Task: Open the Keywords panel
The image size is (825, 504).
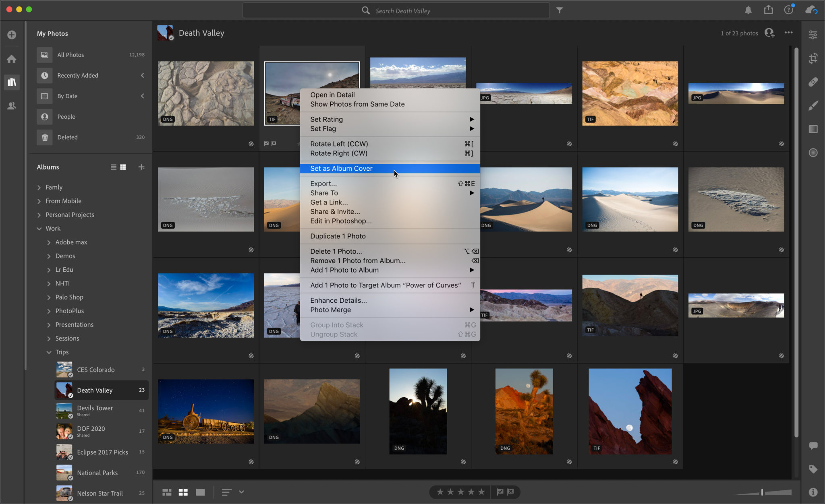Action: [813, 469]
